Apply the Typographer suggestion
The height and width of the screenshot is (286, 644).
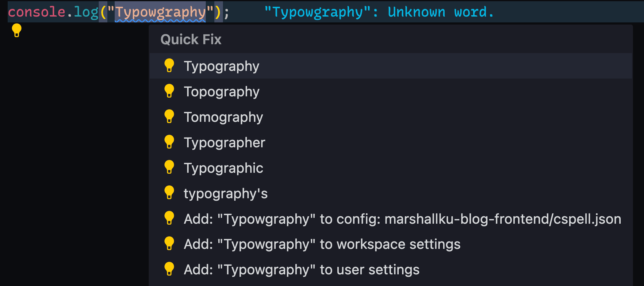click(x=224, y=142)
